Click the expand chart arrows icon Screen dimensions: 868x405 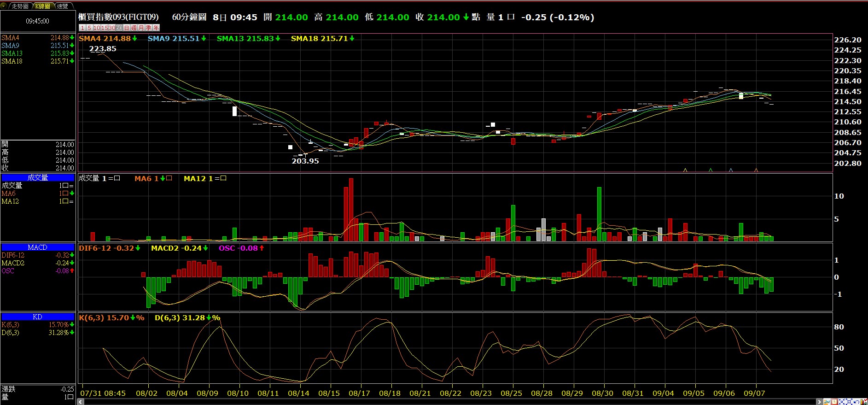pyautogui.click(x=849, y=402)
